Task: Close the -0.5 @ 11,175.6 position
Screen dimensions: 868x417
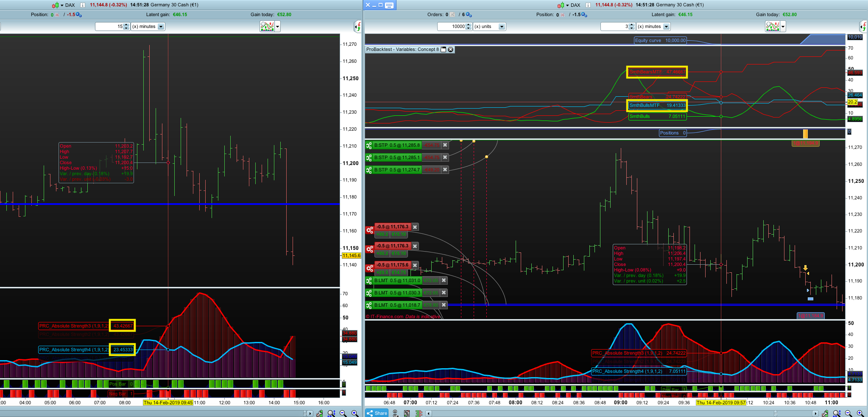Action: pos(415,265)
